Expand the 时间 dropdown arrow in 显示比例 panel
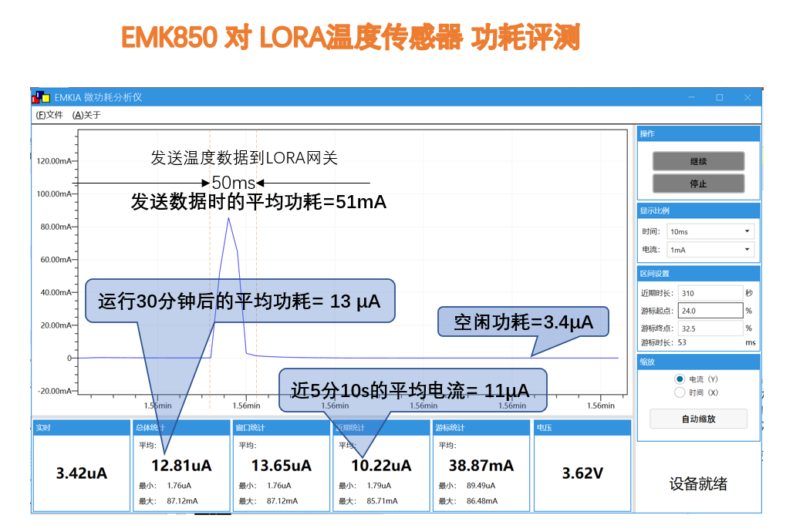This screenshot has width=793, height=532. 745,231
